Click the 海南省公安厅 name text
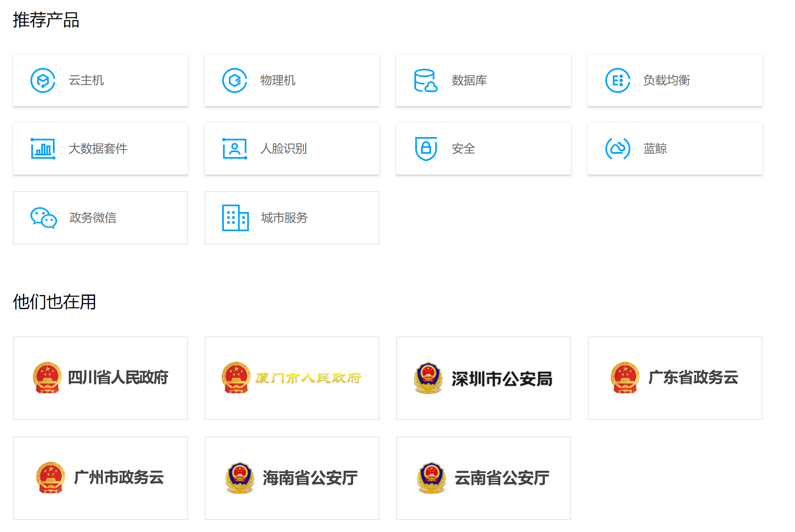This screenshot has width=795, height=532. point(310,478)
